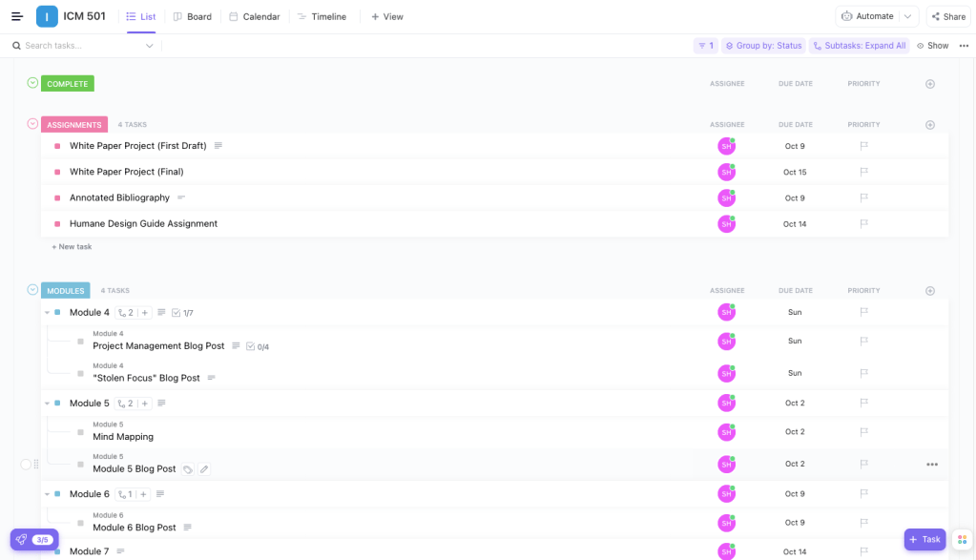Open the Automate dropdown arrow
The width and height of the screenshot is (976, 560).
pyautogui.click(x=907, y=16)
